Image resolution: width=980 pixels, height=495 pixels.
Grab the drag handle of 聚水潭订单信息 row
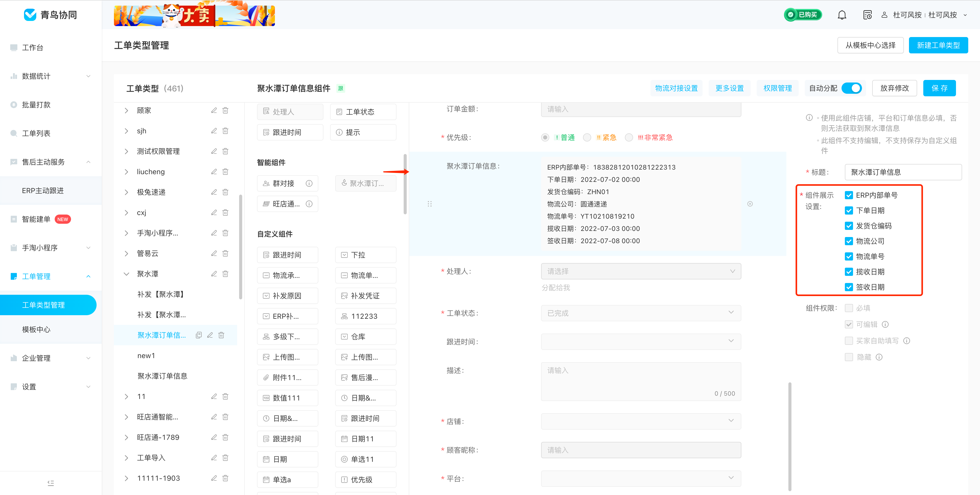429,204
